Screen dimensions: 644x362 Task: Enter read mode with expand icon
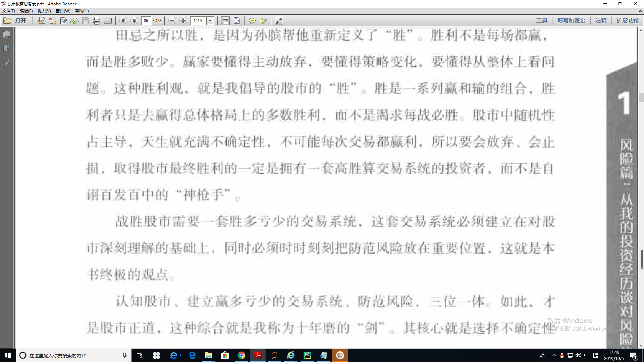(279, 21)
